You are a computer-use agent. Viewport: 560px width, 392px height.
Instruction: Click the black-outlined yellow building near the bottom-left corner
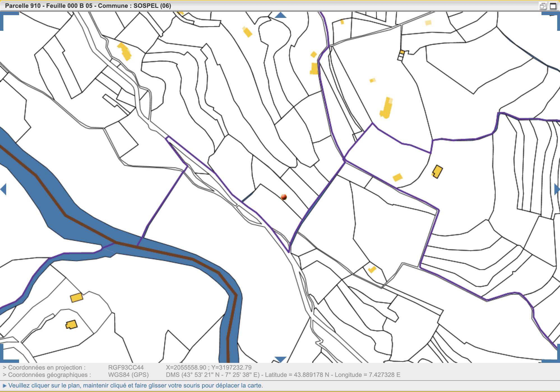tap(71, 325)
